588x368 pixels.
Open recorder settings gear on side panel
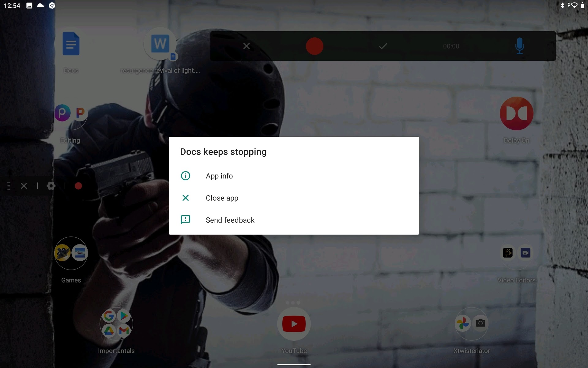click(51, 186)
